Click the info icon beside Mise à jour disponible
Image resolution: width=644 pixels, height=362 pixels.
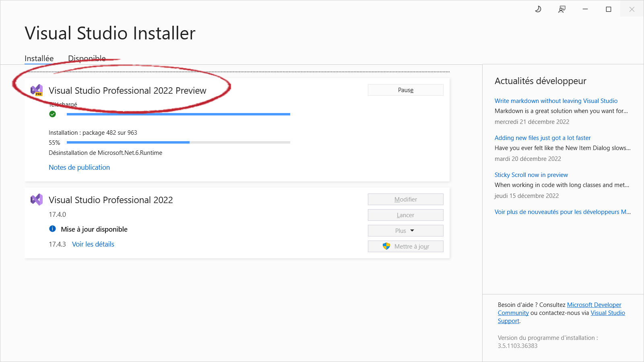tap(52, 229)
